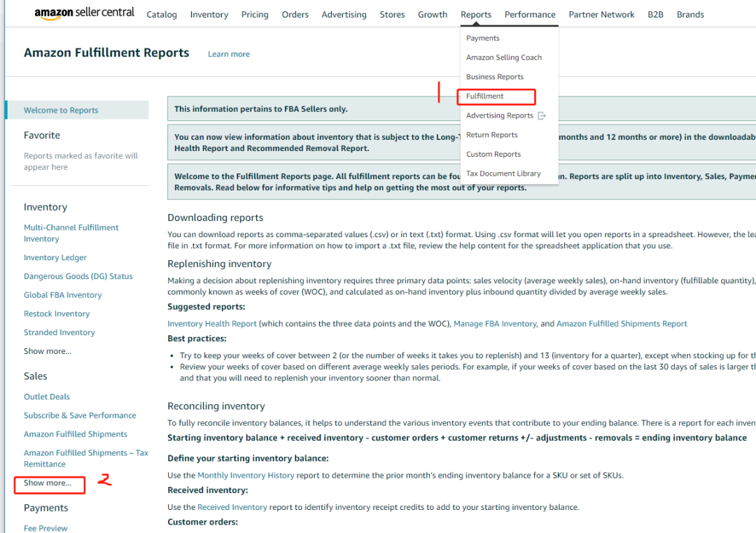Click the Favorite section heading
The width and height of the screenshot is (756, 533).
coord(42,136)
